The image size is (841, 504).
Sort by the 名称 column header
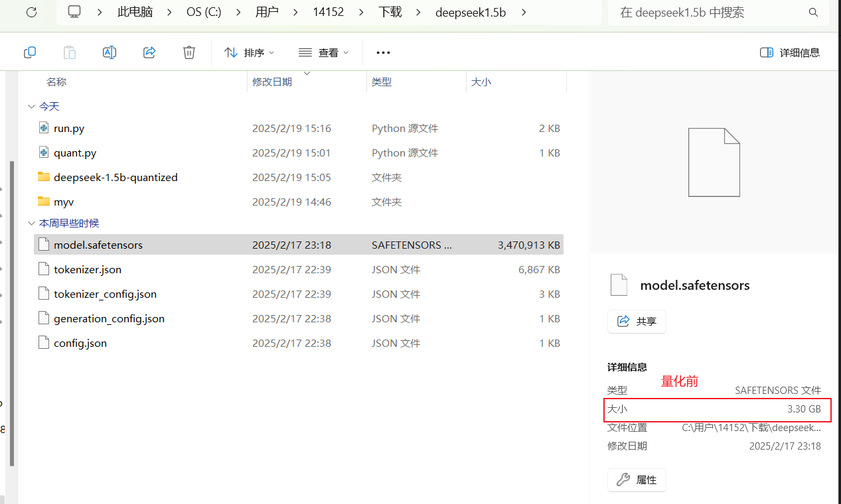pyautogui.click(x=56, y=82)
